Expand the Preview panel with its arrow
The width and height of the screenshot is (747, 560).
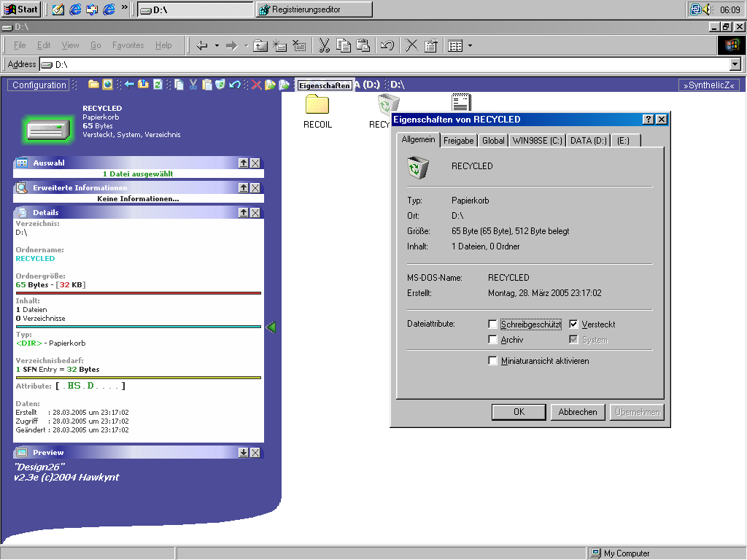244,453
